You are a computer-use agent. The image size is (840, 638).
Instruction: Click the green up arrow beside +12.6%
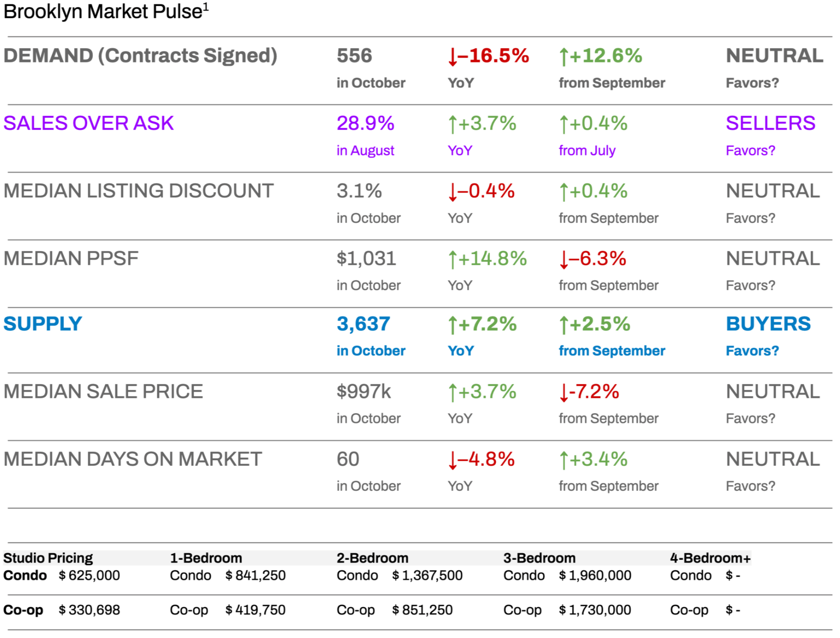click(x=564, y=57)
